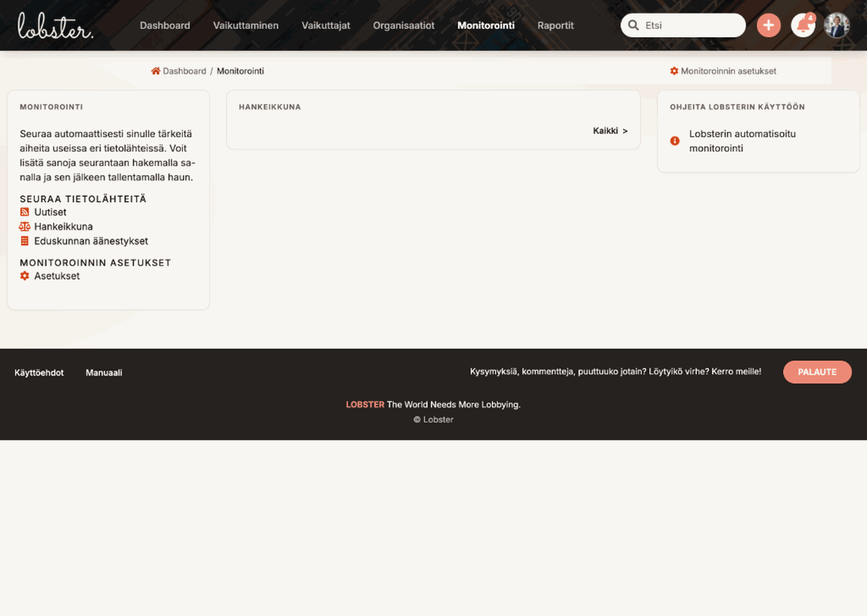Open Lobsterin automatisoitu monitorointi guide
Screen dimensions: 867x616
point(742,141)
